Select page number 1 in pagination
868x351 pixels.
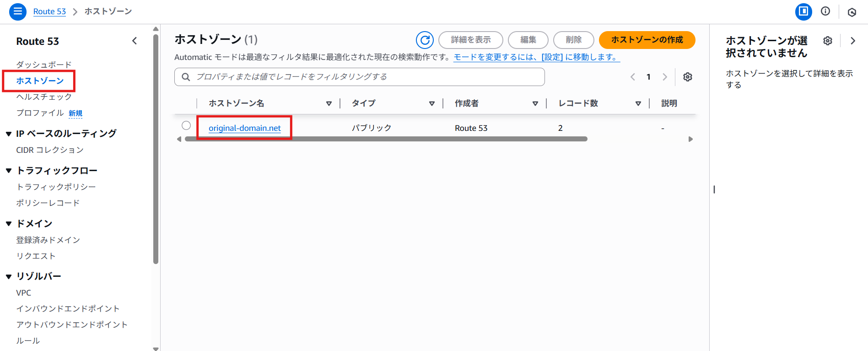click(x=648, y=77)
